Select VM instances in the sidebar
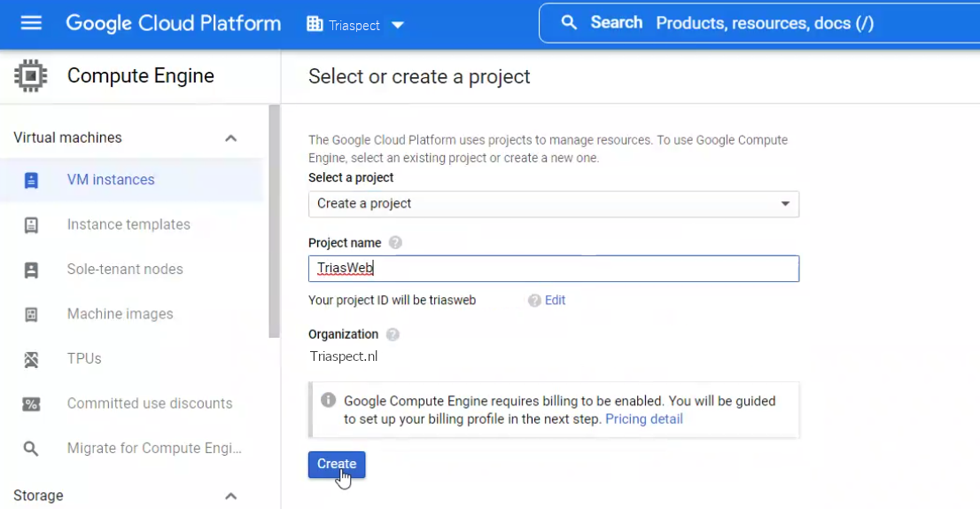Viewport: 980px width, 509px height. pos(111,180)
